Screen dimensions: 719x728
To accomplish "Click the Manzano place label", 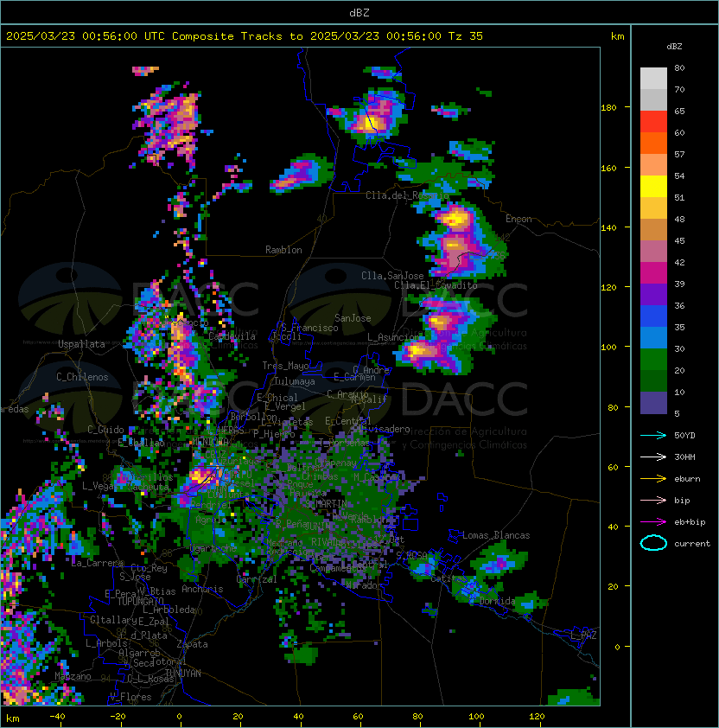I will pos(73,676).
